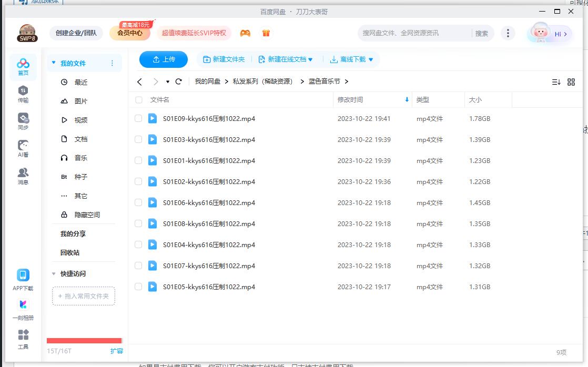588x367 pixels.
Task: Click the AI看 sidebar icon
Action: (23, 148)
